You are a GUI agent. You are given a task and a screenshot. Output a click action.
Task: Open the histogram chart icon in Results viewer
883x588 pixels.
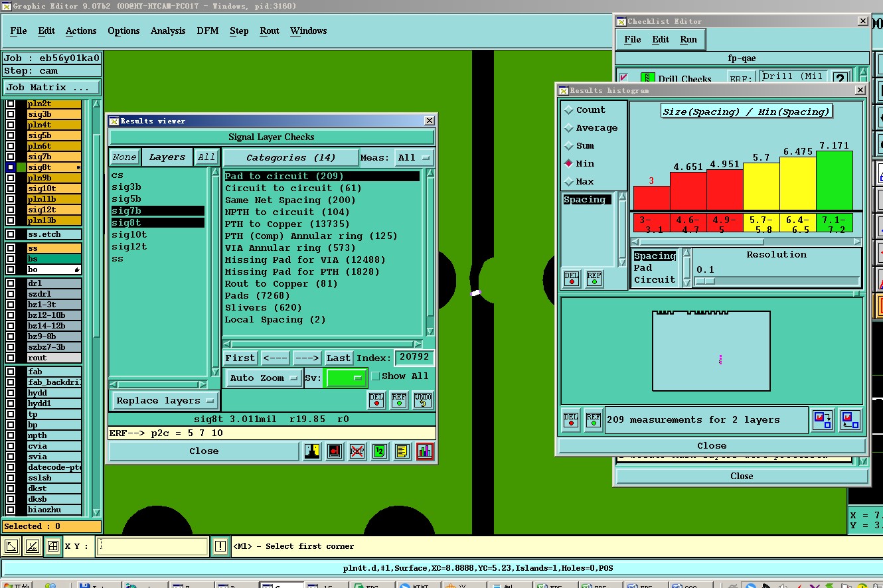point(425,451)
